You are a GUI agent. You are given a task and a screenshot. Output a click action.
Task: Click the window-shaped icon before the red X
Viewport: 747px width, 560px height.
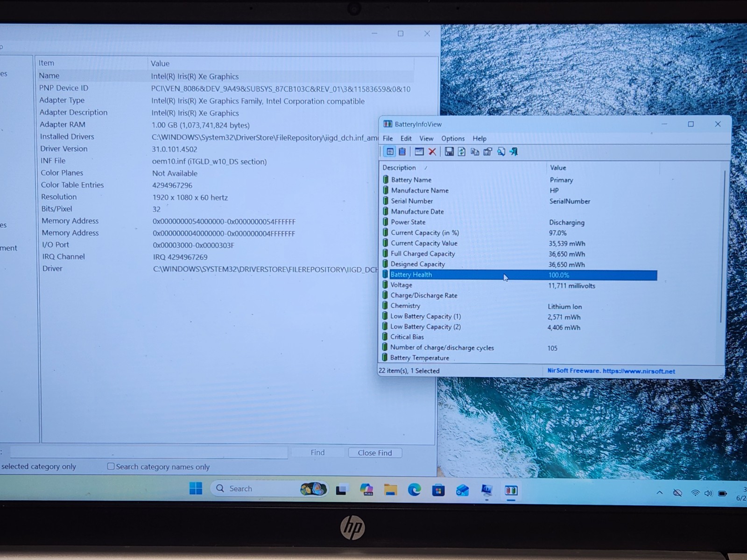pos(419,152)
